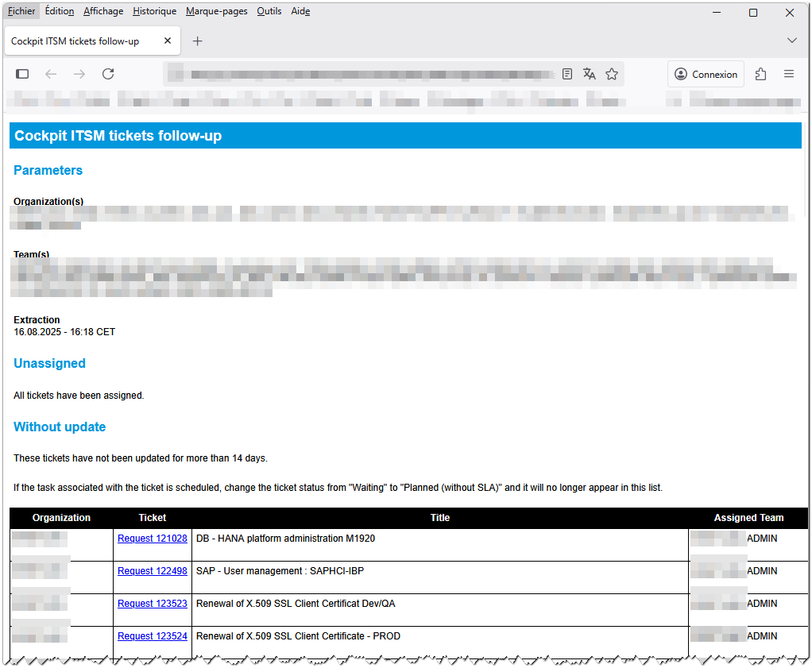Open ticket link Request 121028

click(x=152, y=539)
